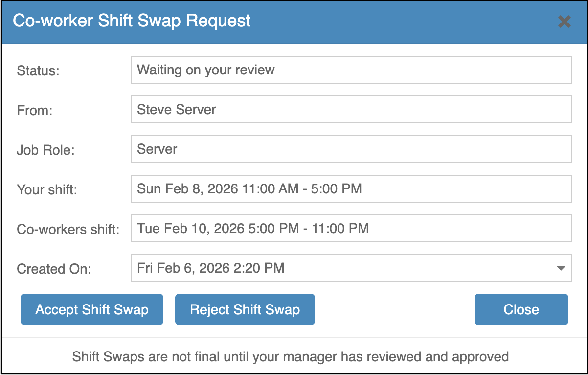Screen dimensions: 588x375
Task: Click the Co-worker Shift Swap Request title
Action: click(132, 21)
